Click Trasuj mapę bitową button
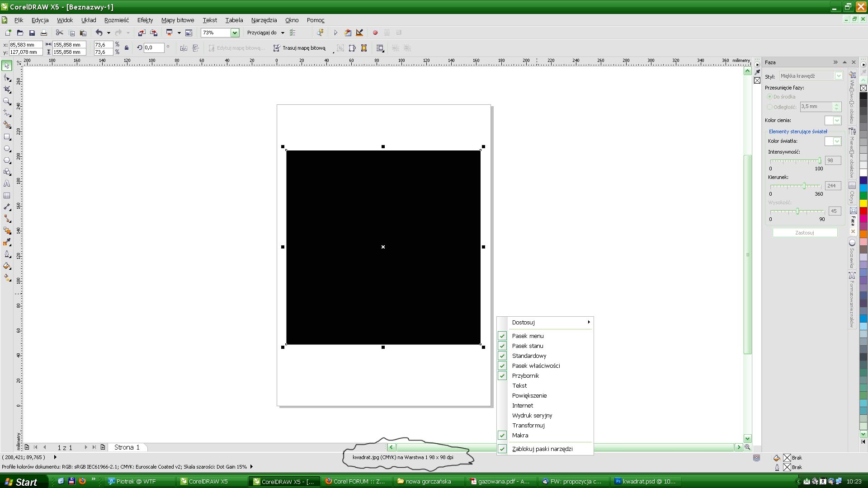This screenshot has width=868, height=488. pyautogui.click(x=299, y=48)
